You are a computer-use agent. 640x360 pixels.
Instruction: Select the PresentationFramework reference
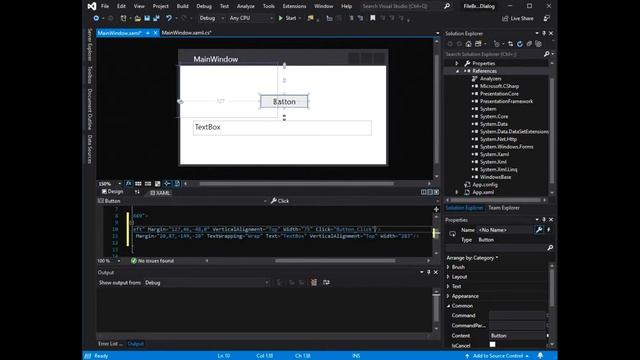point(506,101)
